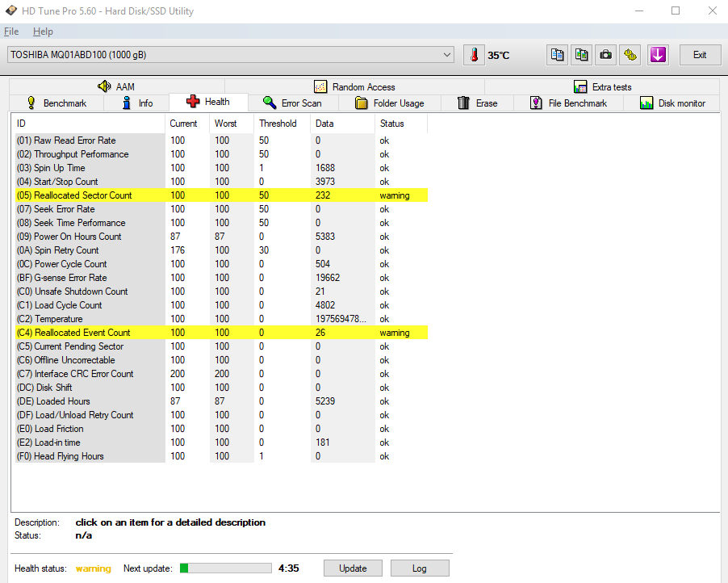This screenshot has width=728, height=583.
Task: Click the orange Health status warning text
Action: [94, 568]
